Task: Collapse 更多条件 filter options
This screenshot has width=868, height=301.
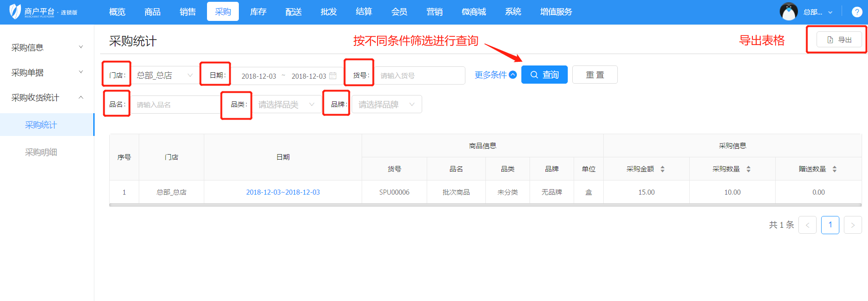Action: point(495,75)
